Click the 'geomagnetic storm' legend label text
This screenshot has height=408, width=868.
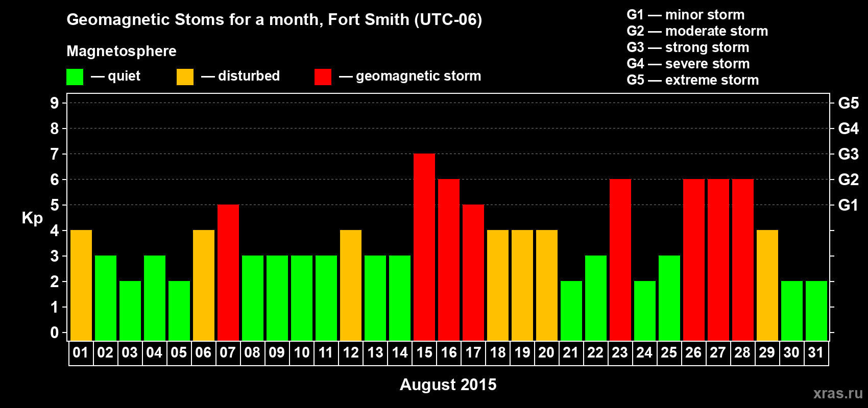click(419, 76)
